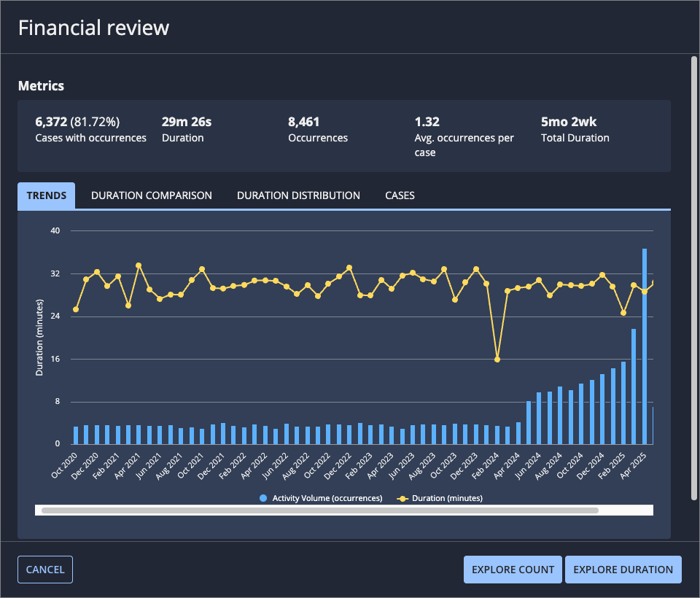
Task: Click the first yellow data point at Oct 2020
Action: (76, 309)
